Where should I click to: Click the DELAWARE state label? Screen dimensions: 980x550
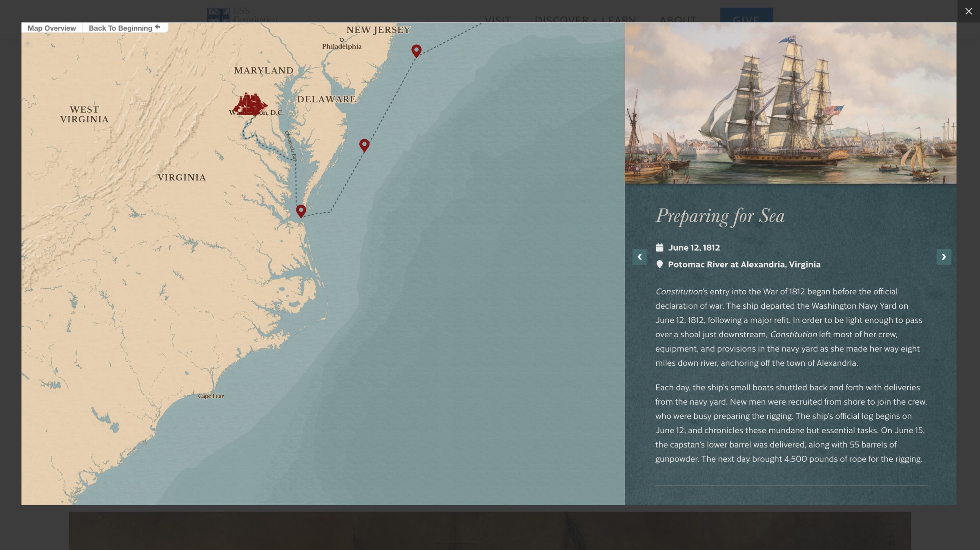[x=326, y=99]
